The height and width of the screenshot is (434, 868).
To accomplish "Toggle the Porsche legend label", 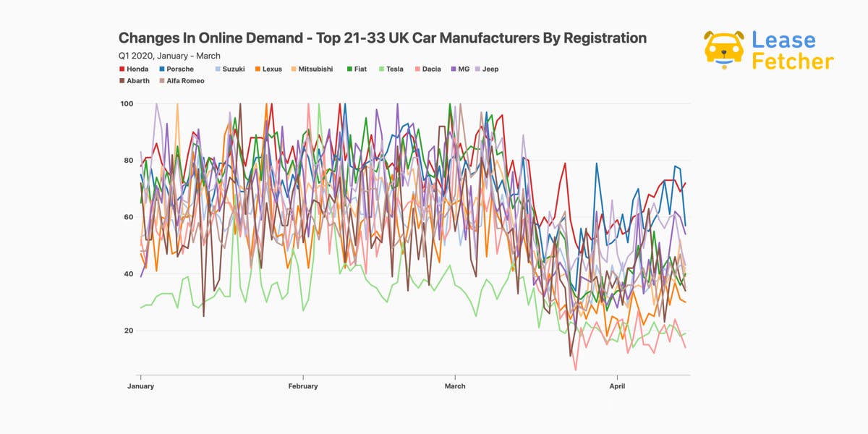I will click(180, 69).
